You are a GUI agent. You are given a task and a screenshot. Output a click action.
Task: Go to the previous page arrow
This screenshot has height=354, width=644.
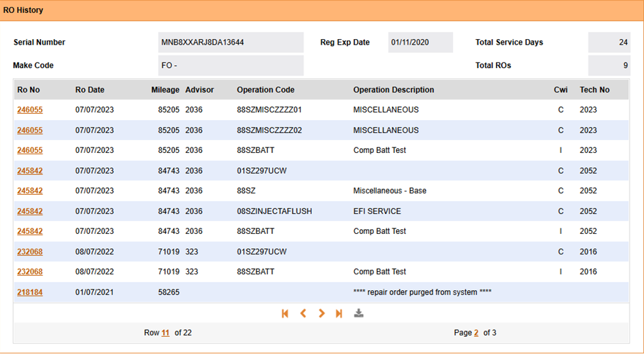click(x=303, y=314)
